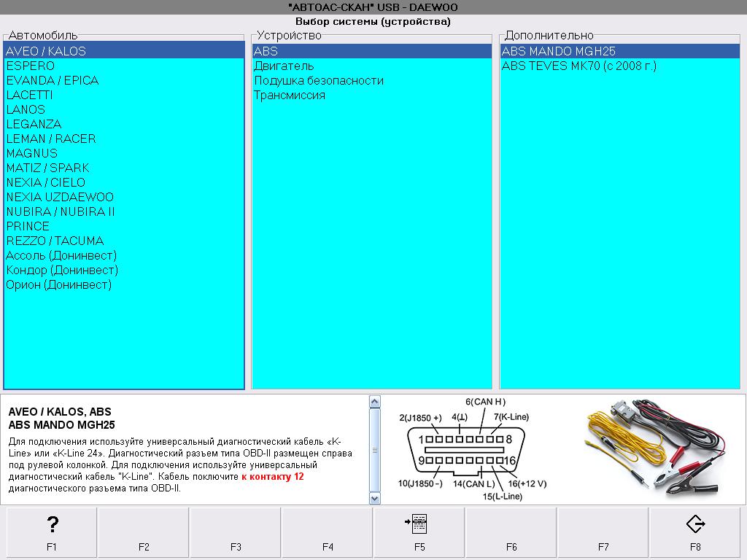Select LEGANZA vehicle
Image resolution: width=747 pixels, height=560 pixels.
[x=124, y=124]
